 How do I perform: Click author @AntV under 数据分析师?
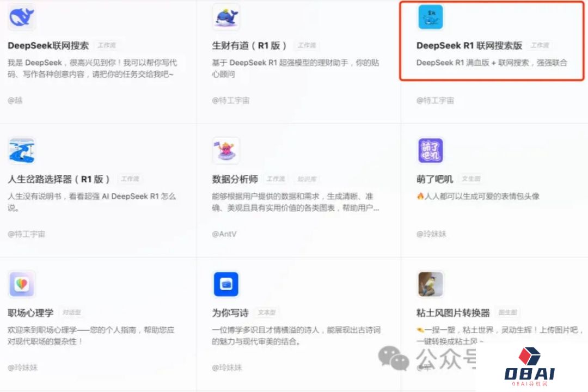pyautogui.click(x=224, y=234)
